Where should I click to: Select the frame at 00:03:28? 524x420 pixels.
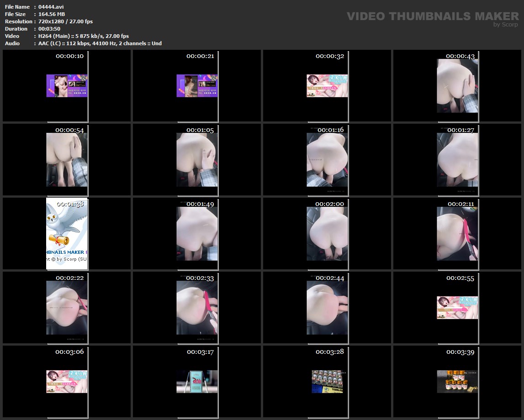point(327,382)
